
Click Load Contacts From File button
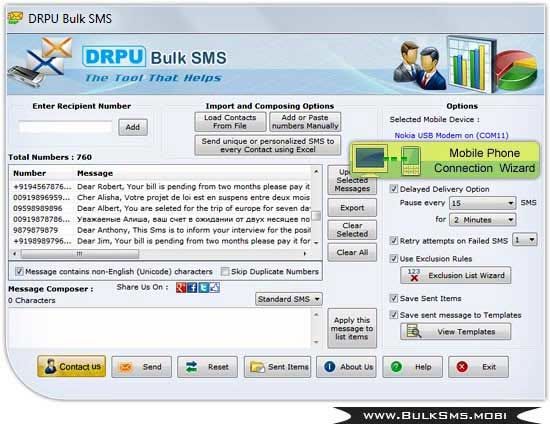[230, 122]
